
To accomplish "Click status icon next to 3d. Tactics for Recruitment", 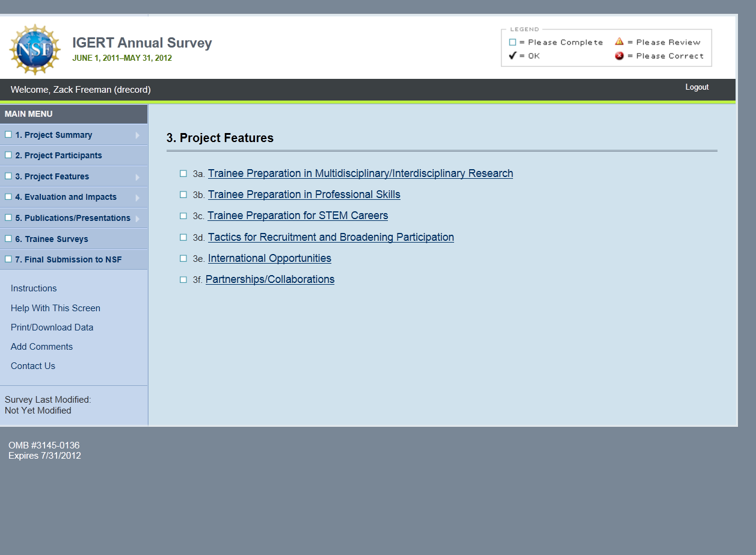I will pyautogui.click(x=183, y=237).
